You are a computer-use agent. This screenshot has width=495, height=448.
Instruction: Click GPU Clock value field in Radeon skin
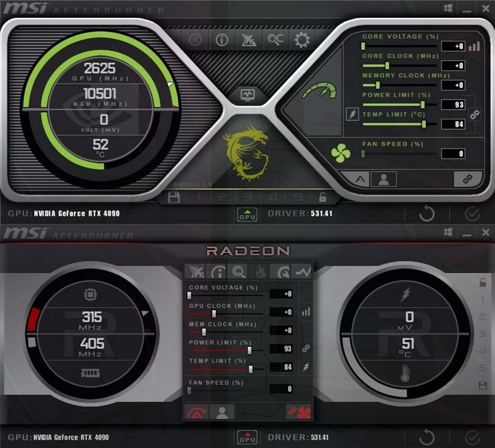(281, 312)
